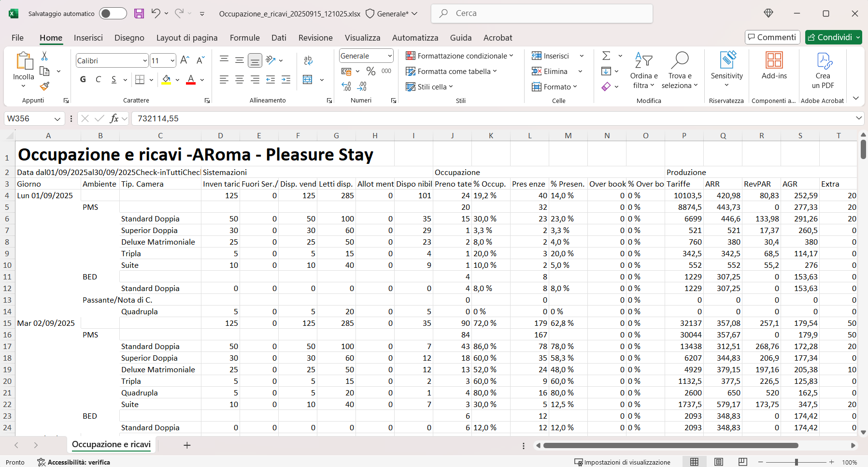Open the Formule ribbon tab
This screenshot has width=868, height=467.
[244, 38]
